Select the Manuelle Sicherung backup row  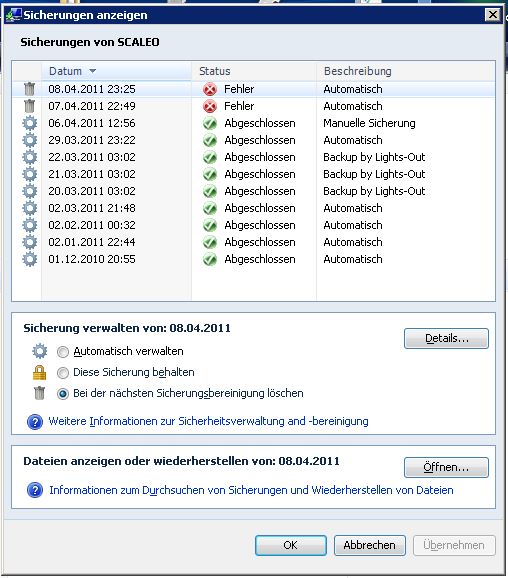(x=254, y=123)
